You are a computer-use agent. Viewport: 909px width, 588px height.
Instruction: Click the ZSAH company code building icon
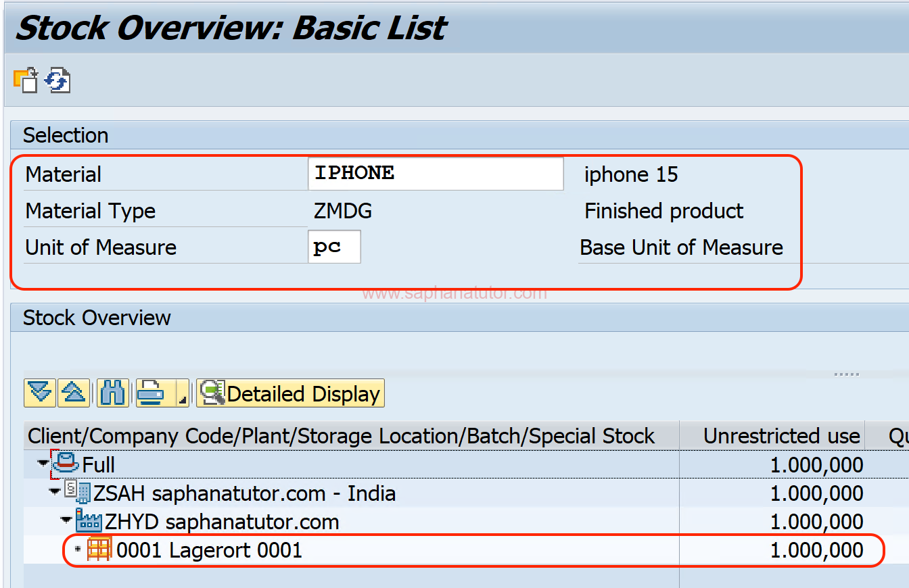[77, 493]
